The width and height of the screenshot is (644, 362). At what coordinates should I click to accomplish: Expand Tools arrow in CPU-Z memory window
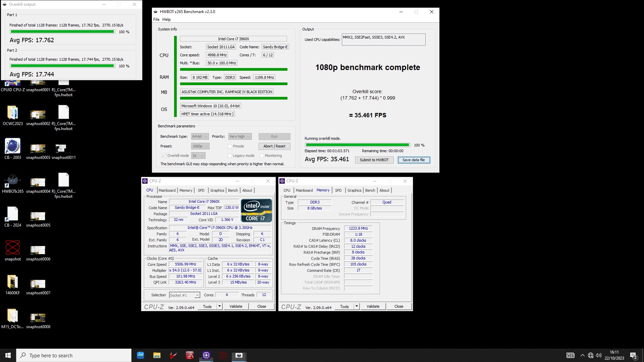[357, 306]
